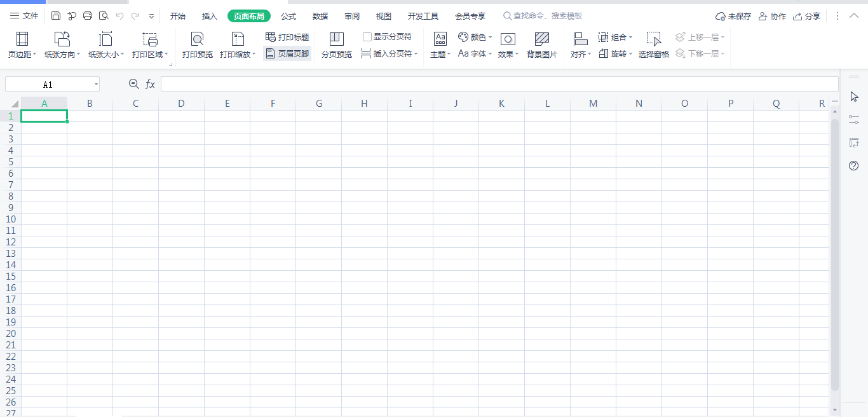Open the Name Box dropdown arrow

coord(96,85)
